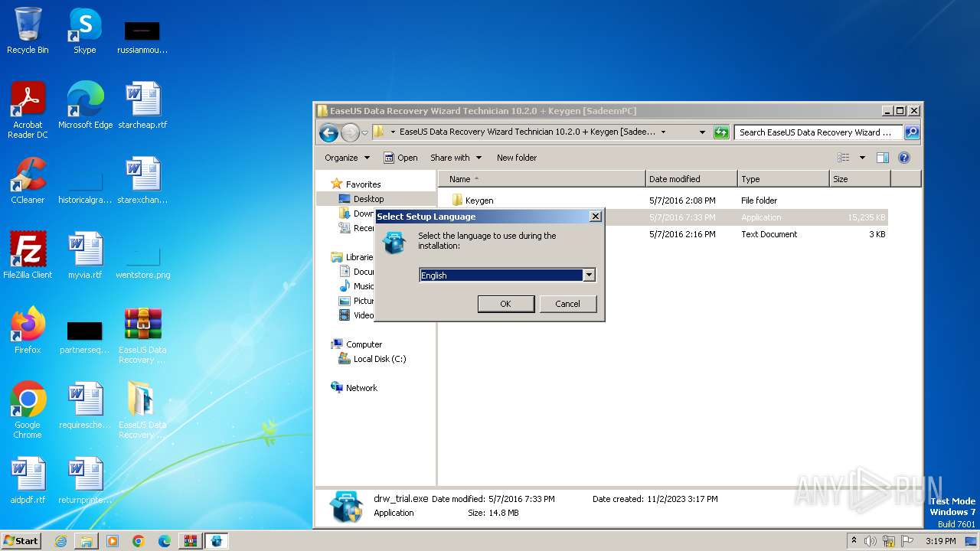Image resolution: width=980 pixels, height=551 pixels.
Task: Launch CCleaner from the desktop
Action: click(x=28, y=181)
